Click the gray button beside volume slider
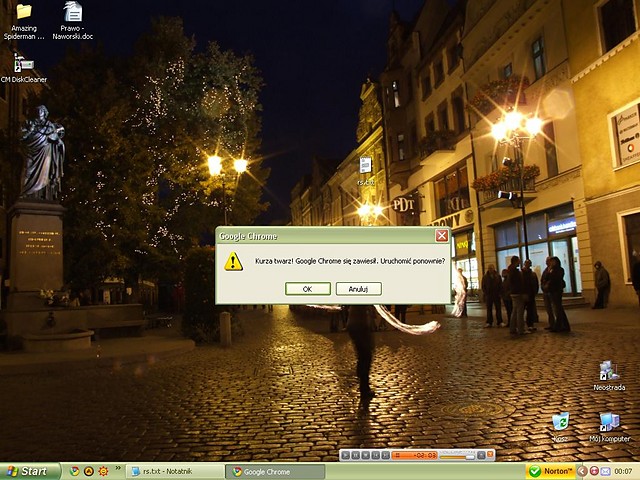The image size is (640, 480). (x=482, y=455)
